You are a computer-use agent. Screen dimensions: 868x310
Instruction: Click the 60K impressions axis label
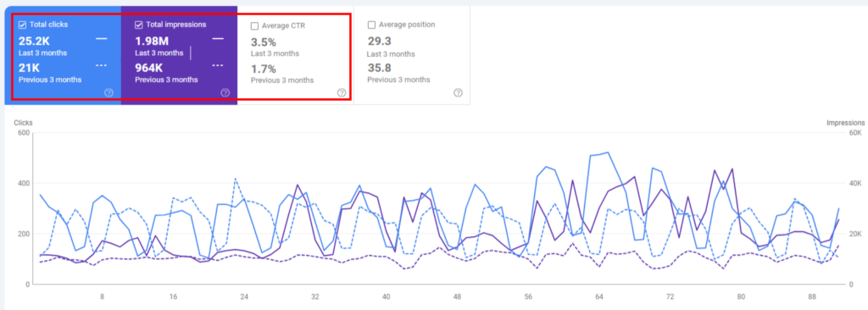tap(854, 133)
